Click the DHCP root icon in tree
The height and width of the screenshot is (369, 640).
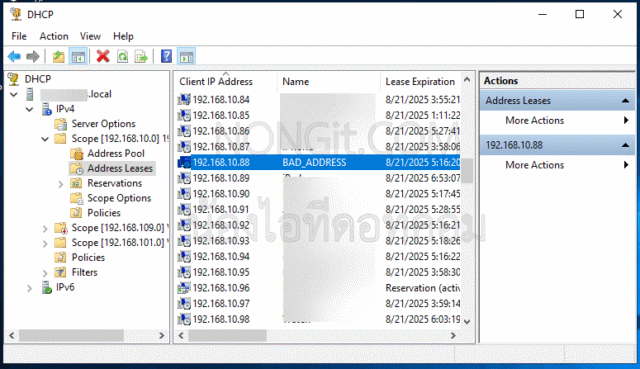tap(14, 79)
